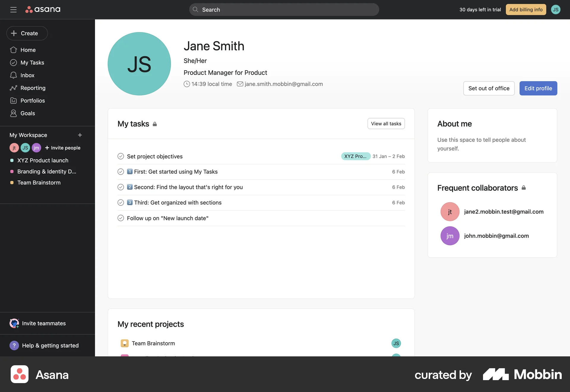
Task: Click the Help & getting started question mark
Action: tap(14, 345)
